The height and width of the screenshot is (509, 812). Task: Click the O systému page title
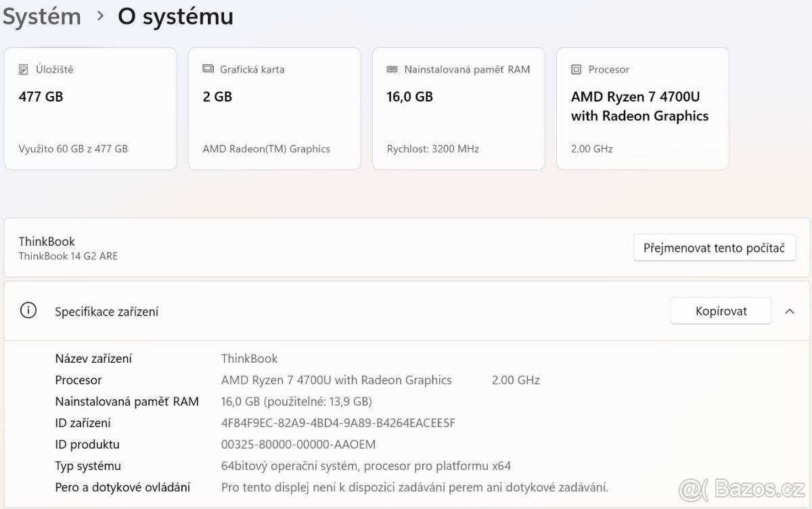[175, 16]
